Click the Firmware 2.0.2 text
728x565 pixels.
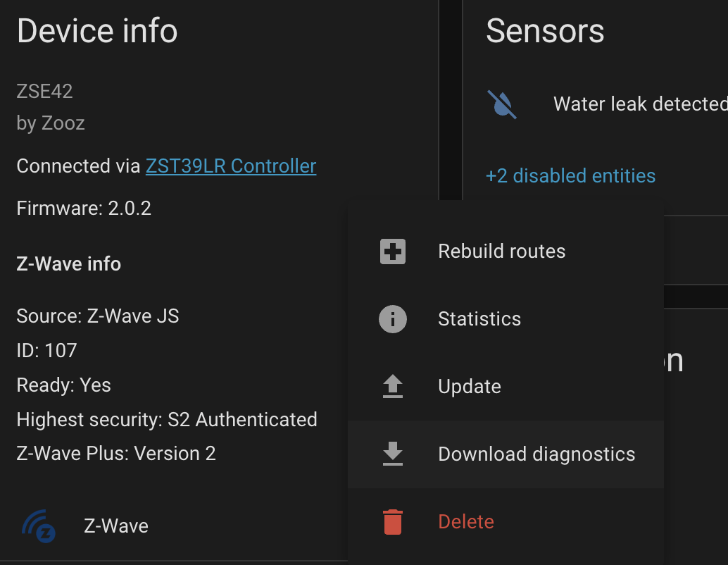tap(84, 209)
